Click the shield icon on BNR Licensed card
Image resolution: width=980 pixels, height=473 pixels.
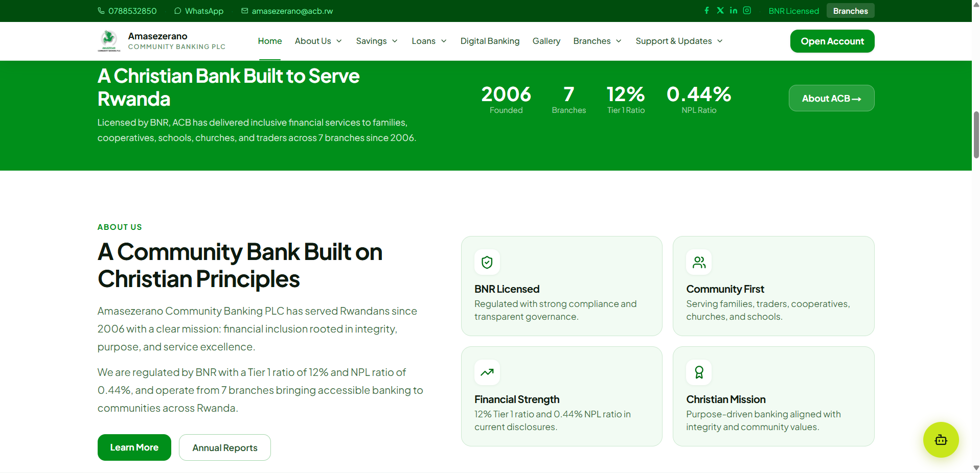tap(487, 262)
